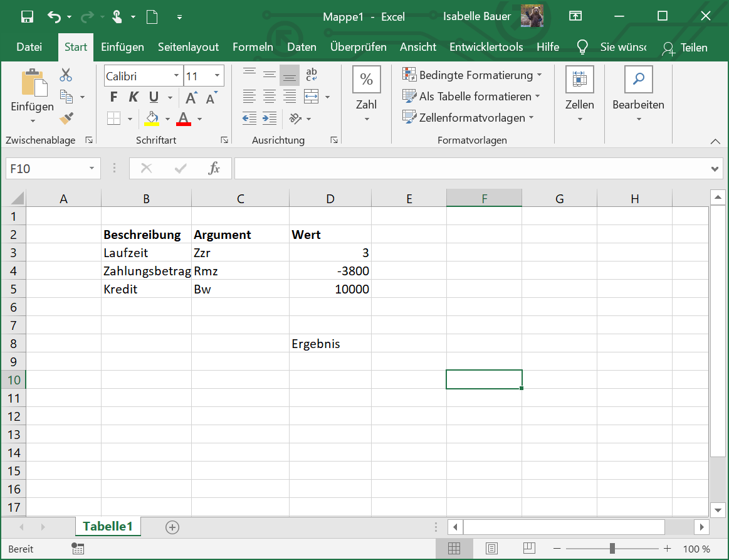Click the Increase Indent icon
The height and width of the screenshot is (560, 729).
(x=270, y=118)
